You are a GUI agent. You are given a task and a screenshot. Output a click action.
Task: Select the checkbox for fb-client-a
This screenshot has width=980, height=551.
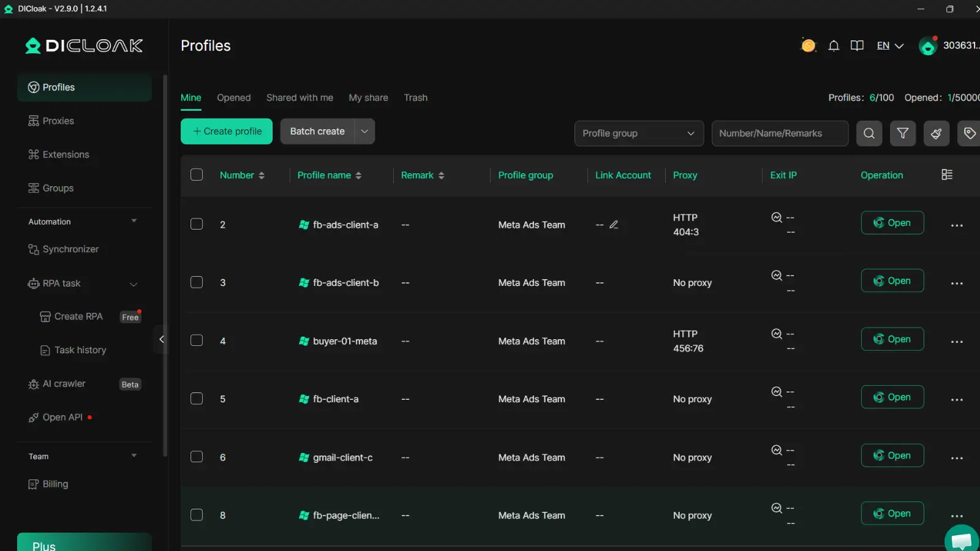(x=197, y=399)
